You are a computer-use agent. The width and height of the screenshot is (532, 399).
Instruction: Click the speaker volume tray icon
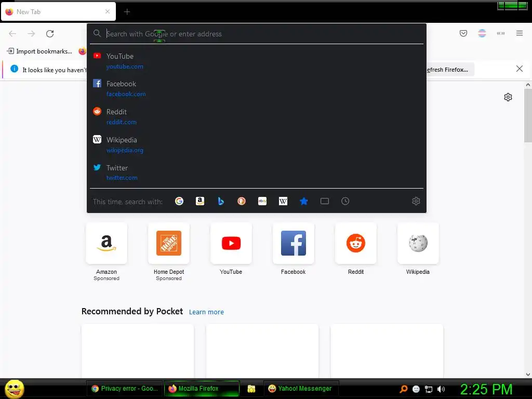pyautogui.click(x=441, y=389)
